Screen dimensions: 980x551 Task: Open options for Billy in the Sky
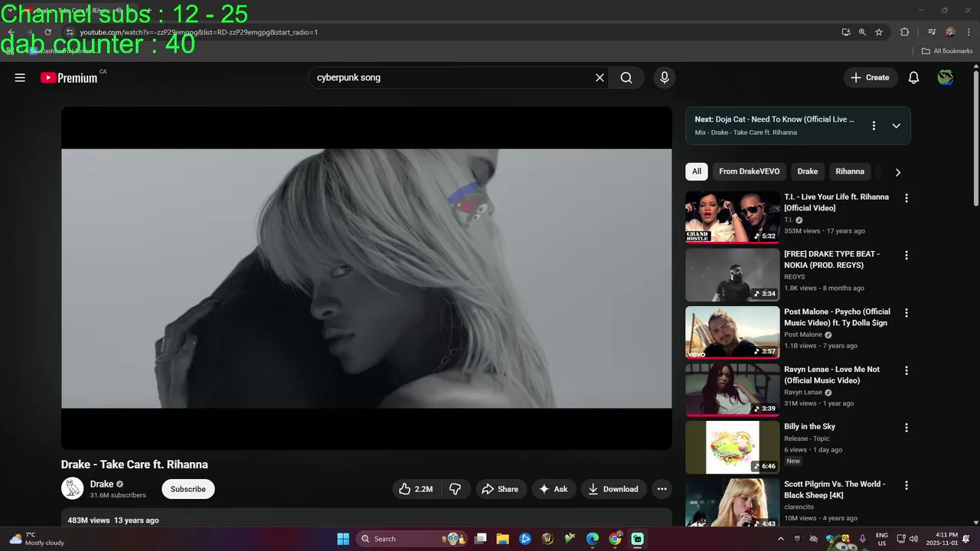point(906,428)
